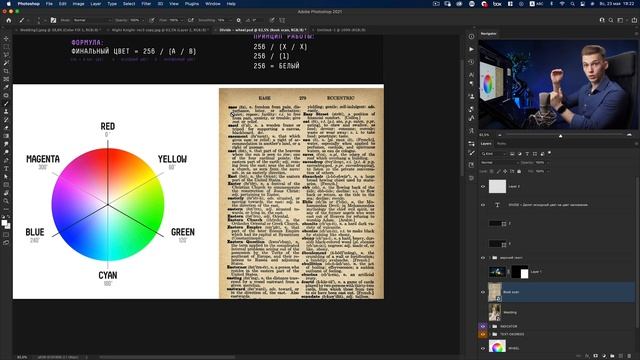Hide Layer 2 with its eye icon
The height and width of the screenshot is (360, 640).
483,187
